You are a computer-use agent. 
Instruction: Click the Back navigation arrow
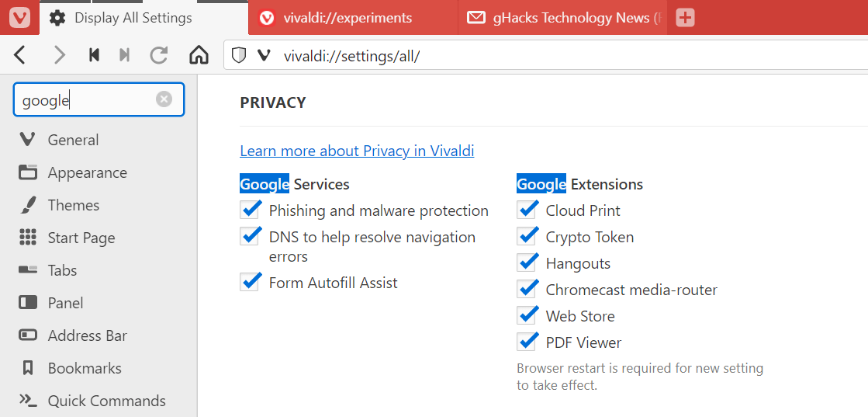click(x=21, y=55)
